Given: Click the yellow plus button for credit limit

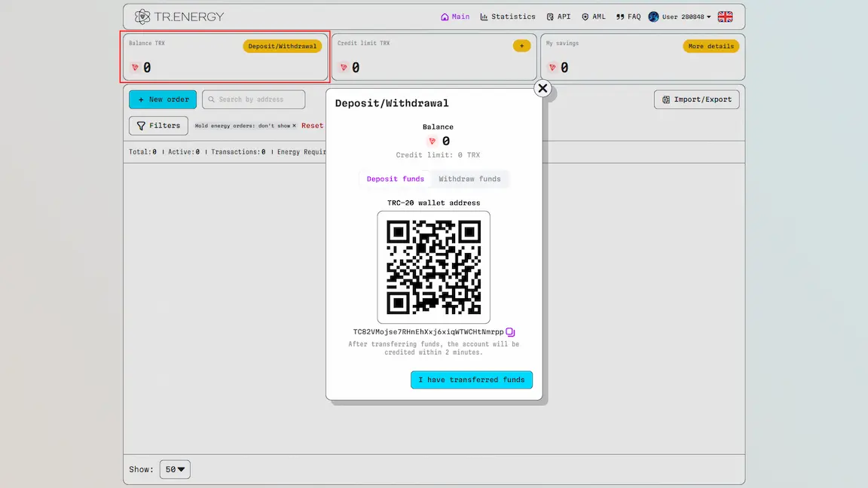Looking at the screenshot, I should [521, 46].
